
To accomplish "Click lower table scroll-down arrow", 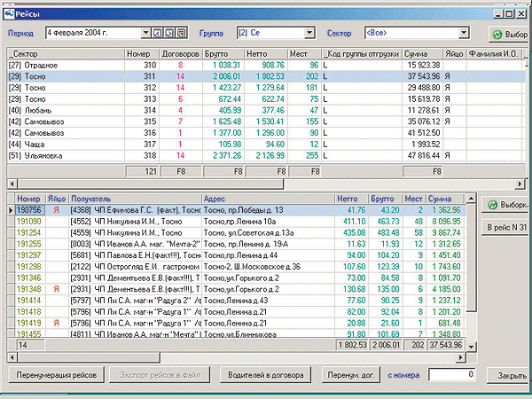I will pyautogui.click(x=472, y=347).
